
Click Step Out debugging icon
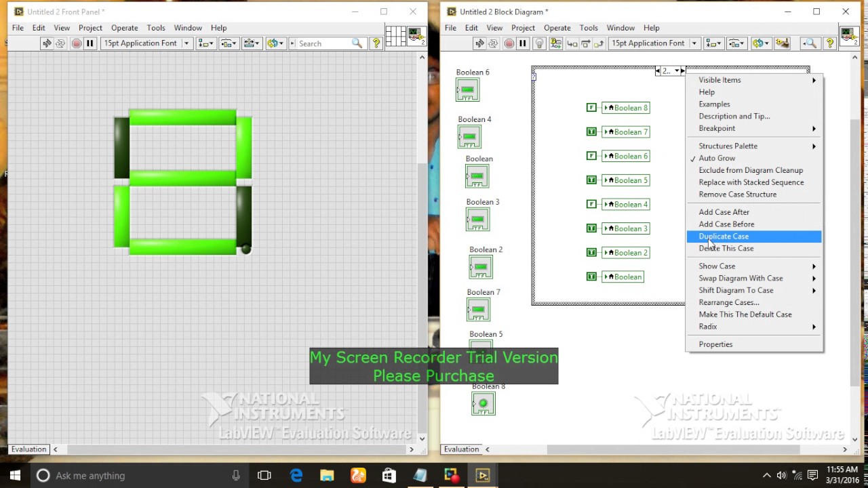pos(599,43)
